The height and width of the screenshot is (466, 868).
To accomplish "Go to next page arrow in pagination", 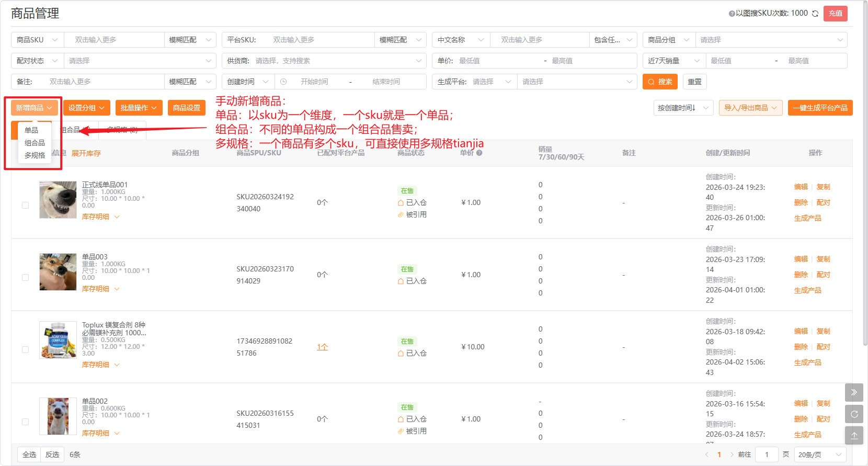I will (732, 454).
